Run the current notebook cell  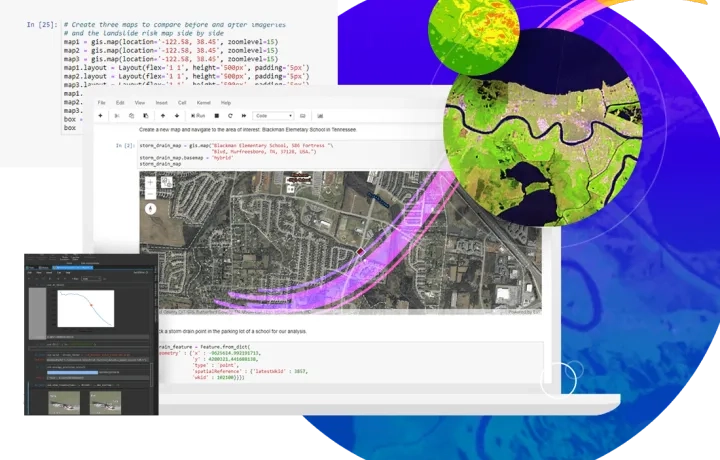(x=198, y=116)
